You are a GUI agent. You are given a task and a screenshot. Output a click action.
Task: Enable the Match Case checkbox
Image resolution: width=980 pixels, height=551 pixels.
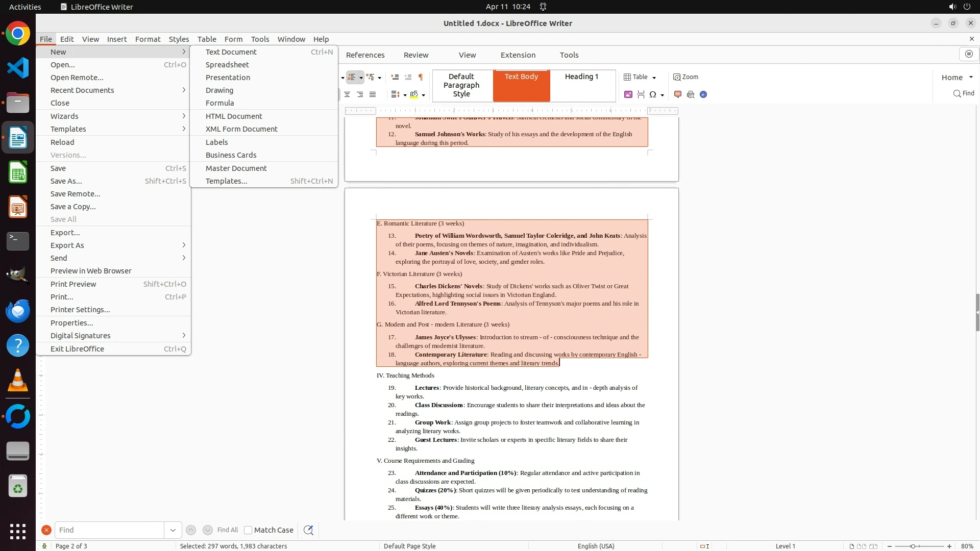[x=248, y=530]
